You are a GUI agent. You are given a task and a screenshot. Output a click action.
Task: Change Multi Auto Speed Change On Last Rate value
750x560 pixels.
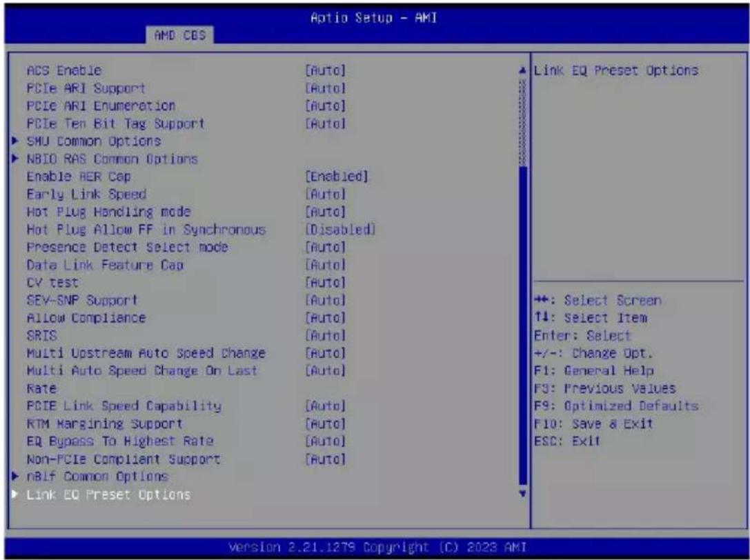point(325,370)
